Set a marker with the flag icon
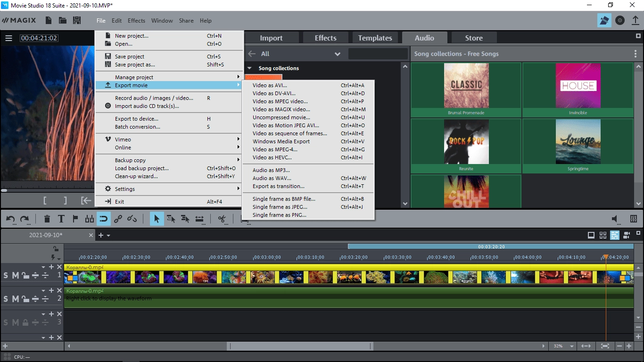Screen dimensions: 644x362 75,219
